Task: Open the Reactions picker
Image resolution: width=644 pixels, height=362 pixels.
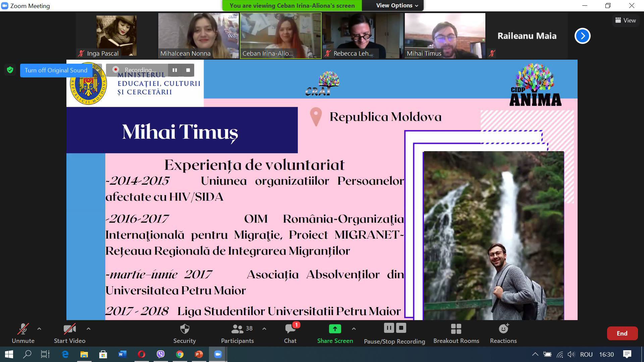Action: 503,334
